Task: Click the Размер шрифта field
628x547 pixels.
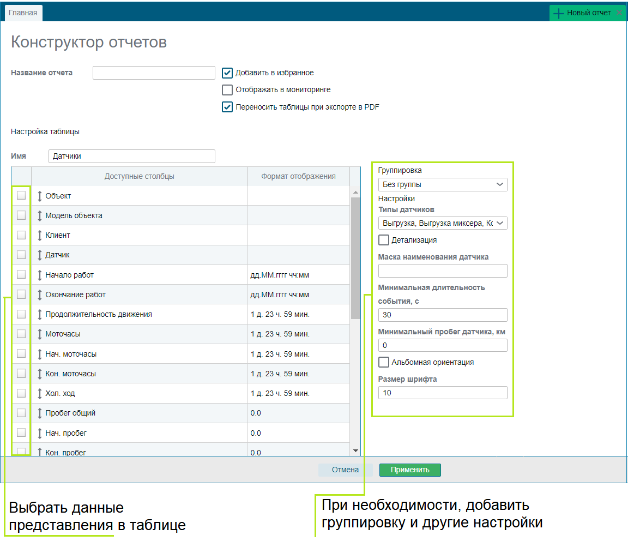Action: pos(443,392)
